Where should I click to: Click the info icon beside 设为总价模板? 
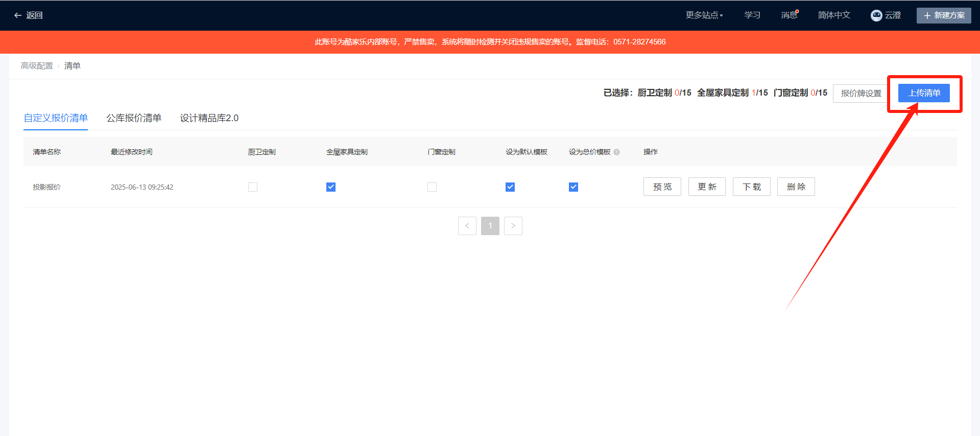pos(616,152)
